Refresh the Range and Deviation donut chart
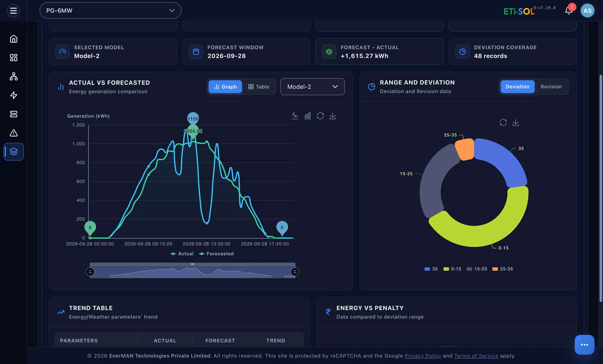The image size is (603, 364). click(503, 122)
